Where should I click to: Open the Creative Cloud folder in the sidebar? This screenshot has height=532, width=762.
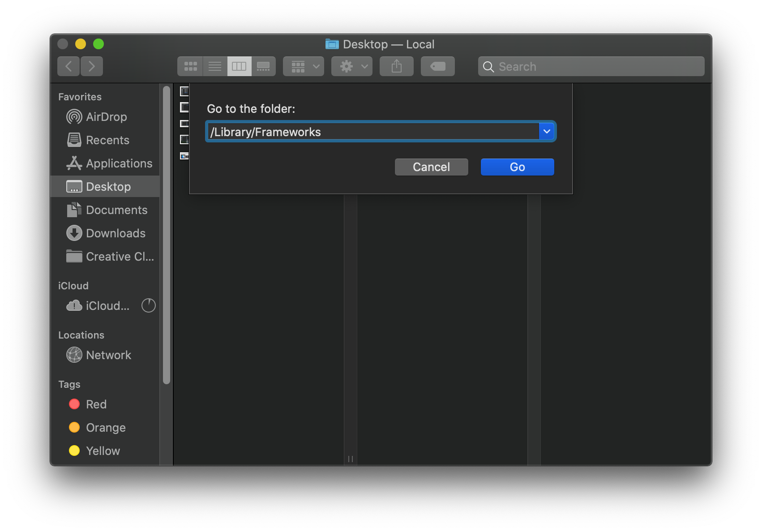pyautogui.click(x=105, y=257)
